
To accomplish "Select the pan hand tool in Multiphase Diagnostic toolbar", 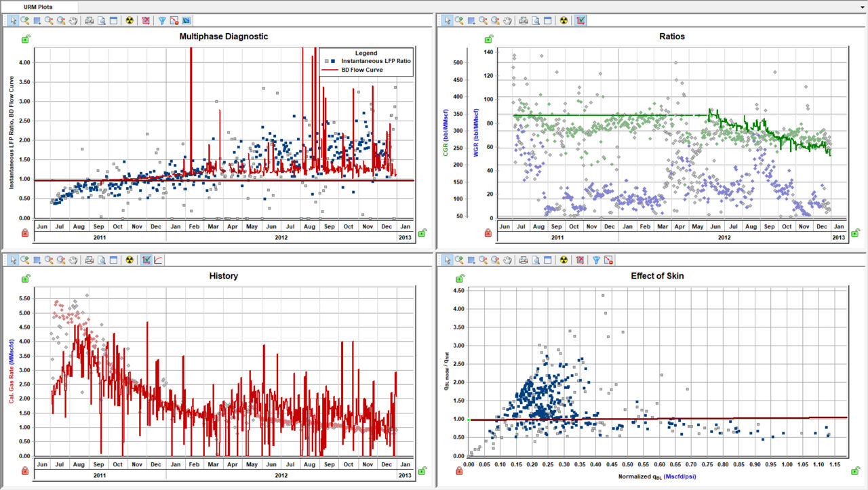I will 73,20.
